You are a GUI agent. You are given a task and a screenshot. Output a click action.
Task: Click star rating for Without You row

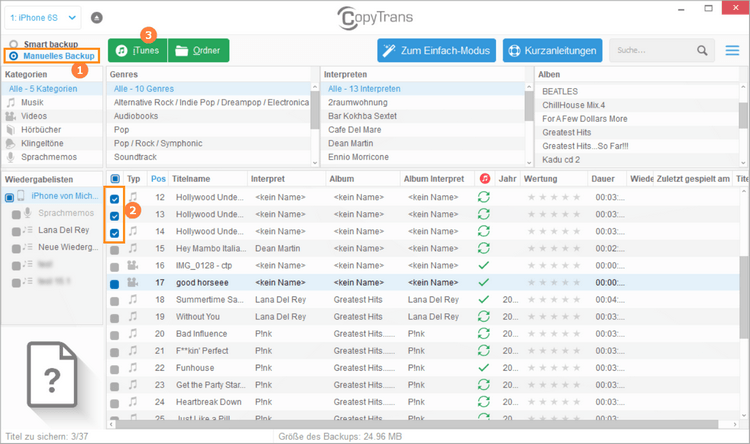click(x=554, y=316)
